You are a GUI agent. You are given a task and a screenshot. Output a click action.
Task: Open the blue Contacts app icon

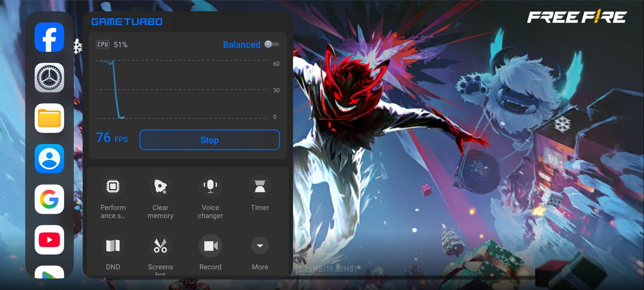(x=49, y=159)
